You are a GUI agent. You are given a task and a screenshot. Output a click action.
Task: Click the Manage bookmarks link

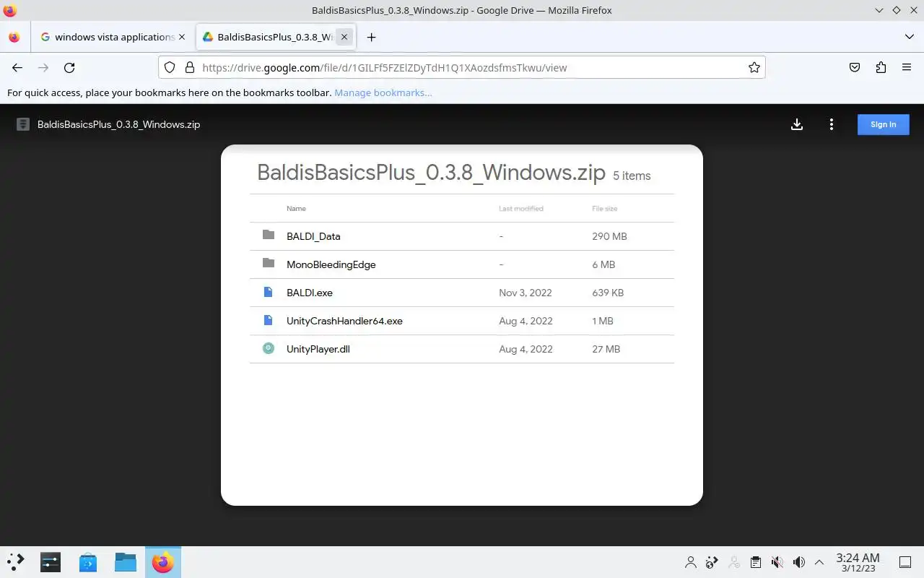[383, 92]
